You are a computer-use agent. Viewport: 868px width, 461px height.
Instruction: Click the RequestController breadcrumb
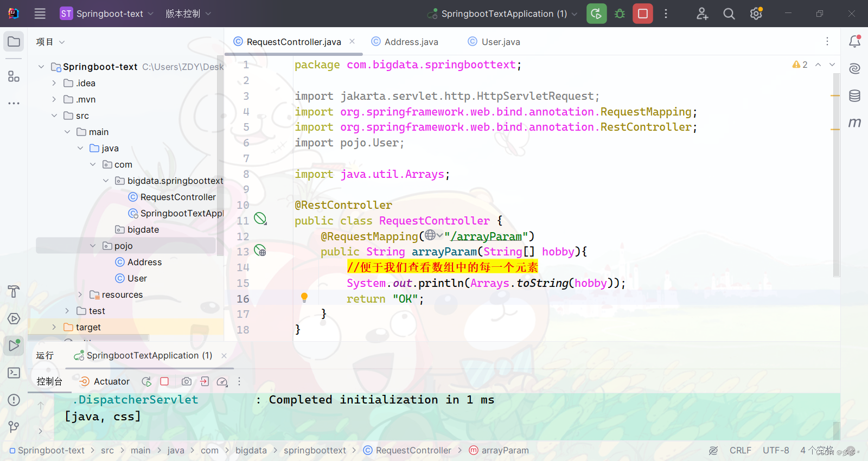[407, 450]
